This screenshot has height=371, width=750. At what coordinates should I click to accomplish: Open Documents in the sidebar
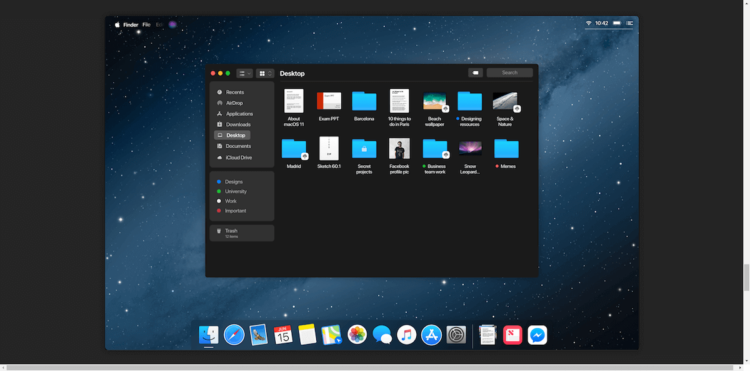[x=234, y=146]
